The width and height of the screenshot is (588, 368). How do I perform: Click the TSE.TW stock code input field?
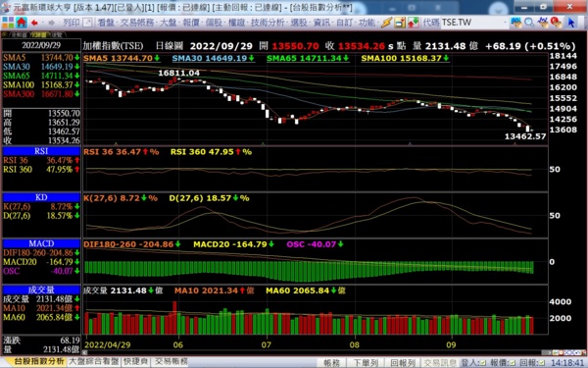tap(471, 23)
